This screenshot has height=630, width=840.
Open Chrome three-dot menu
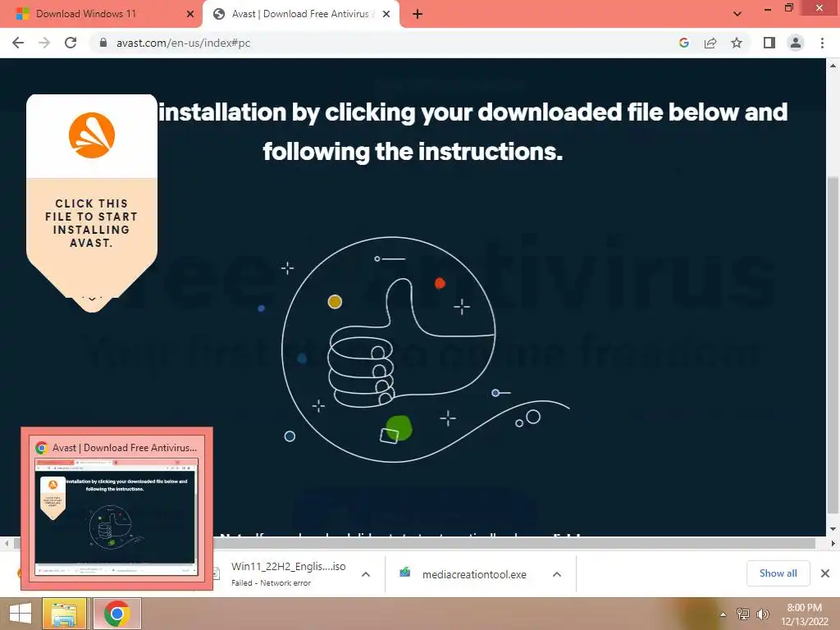pyautogui.click(x=822, y=43)
